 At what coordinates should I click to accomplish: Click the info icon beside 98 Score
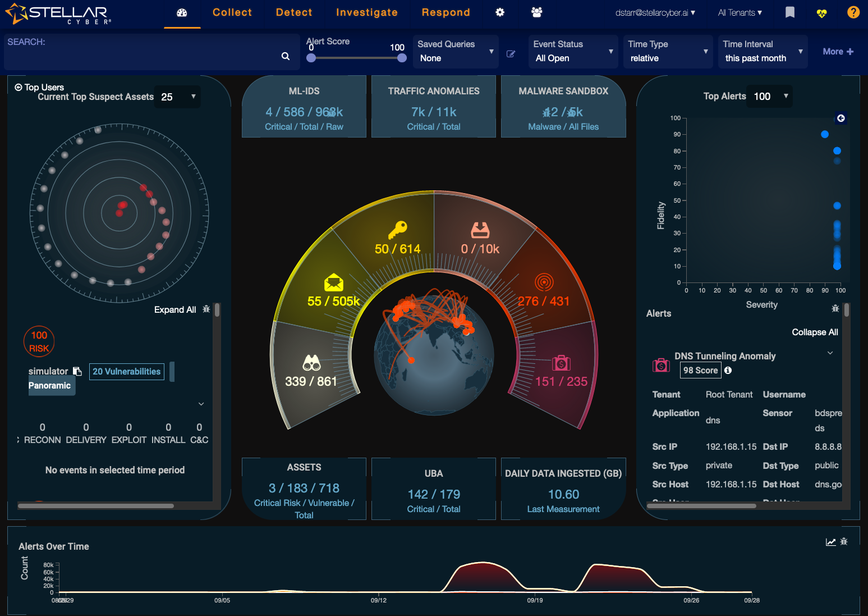click(x=728, y=371)
